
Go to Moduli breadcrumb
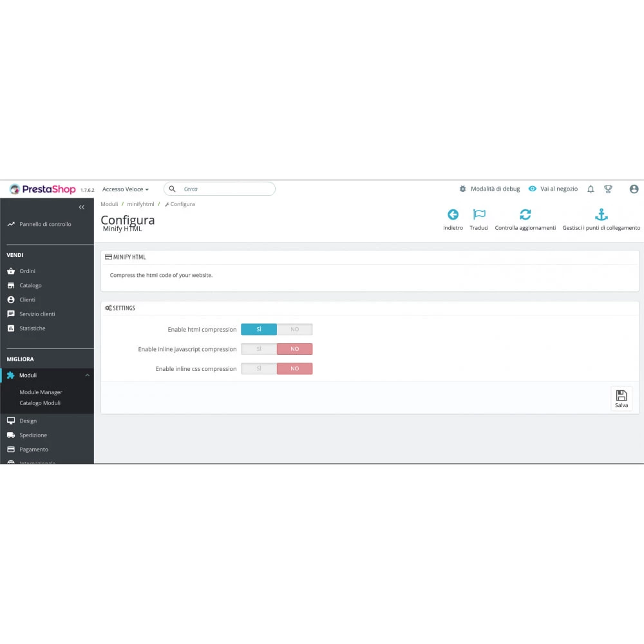[109, 204]
